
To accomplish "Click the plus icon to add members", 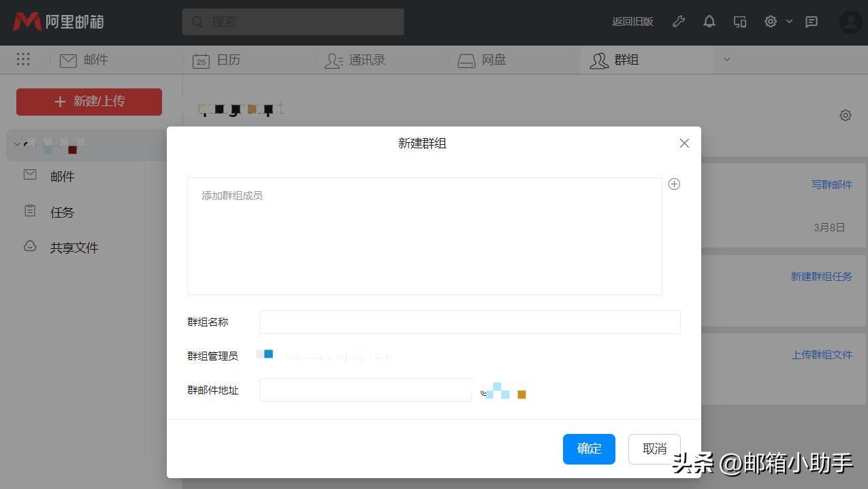I will 674,184.
